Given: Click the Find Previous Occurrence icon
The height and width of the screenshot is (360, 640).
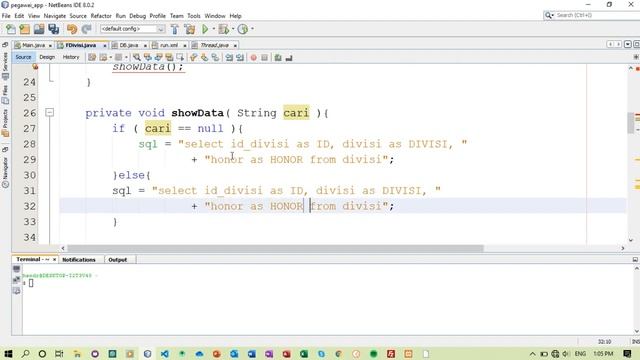Looking at the screenshot, I should tap(148, 58).
